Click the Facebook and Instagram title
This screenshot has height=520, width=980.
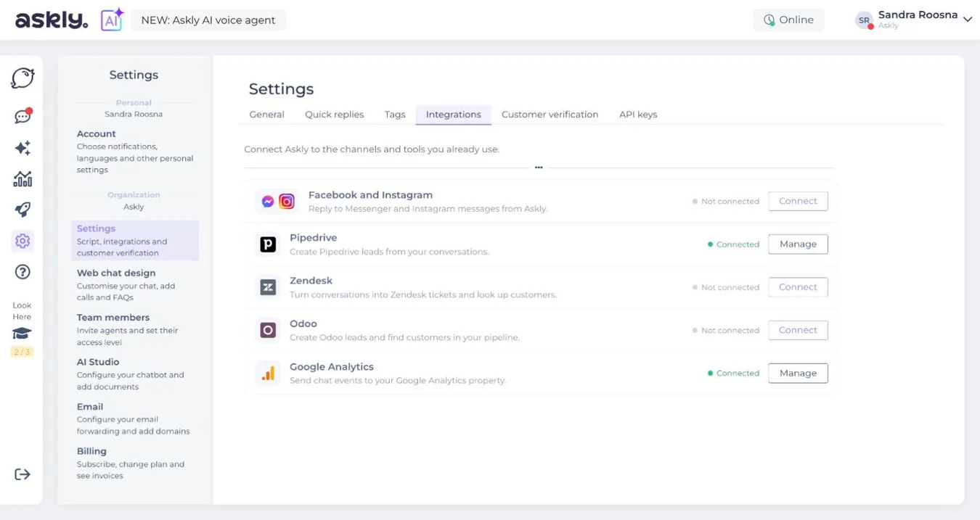[370, 195]
